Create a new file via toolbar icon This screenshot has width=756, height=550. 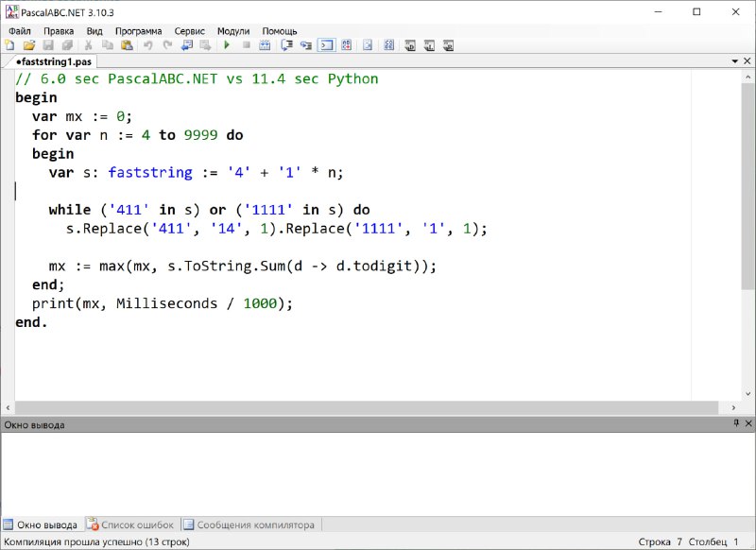point(9,45)
